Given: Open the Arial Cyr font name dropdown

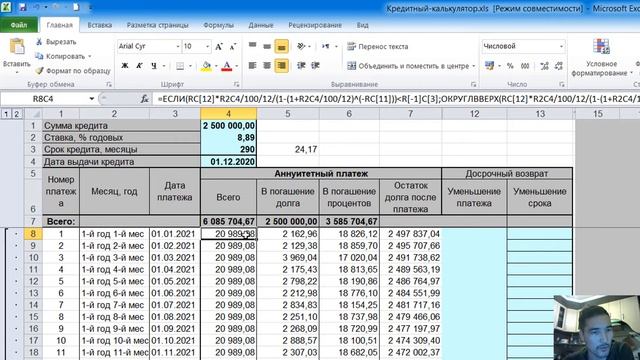Looking at the screenshot, I should coord(178,47).
